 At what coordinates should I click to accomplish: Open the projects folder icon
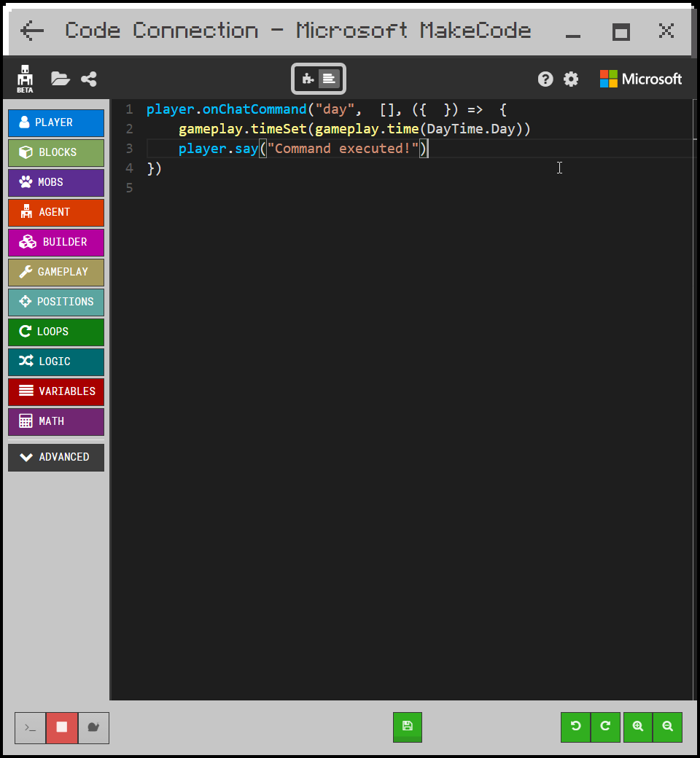point(61,79)
